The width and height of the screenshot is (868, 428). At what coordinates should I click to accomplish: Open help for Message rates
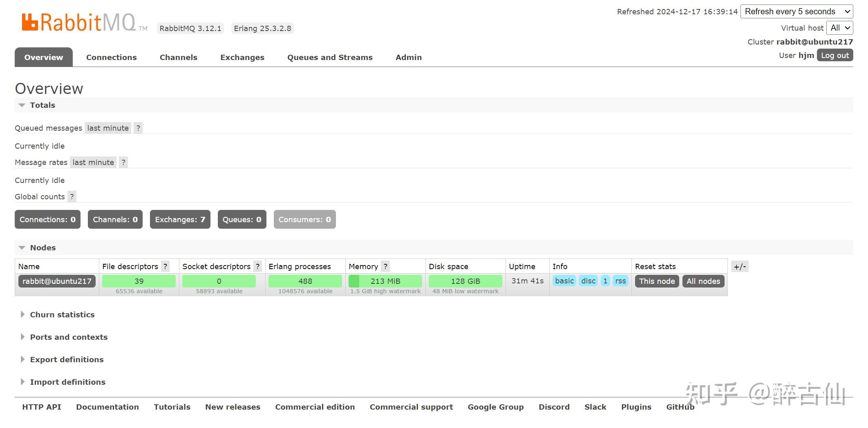[x=123, y=163]
